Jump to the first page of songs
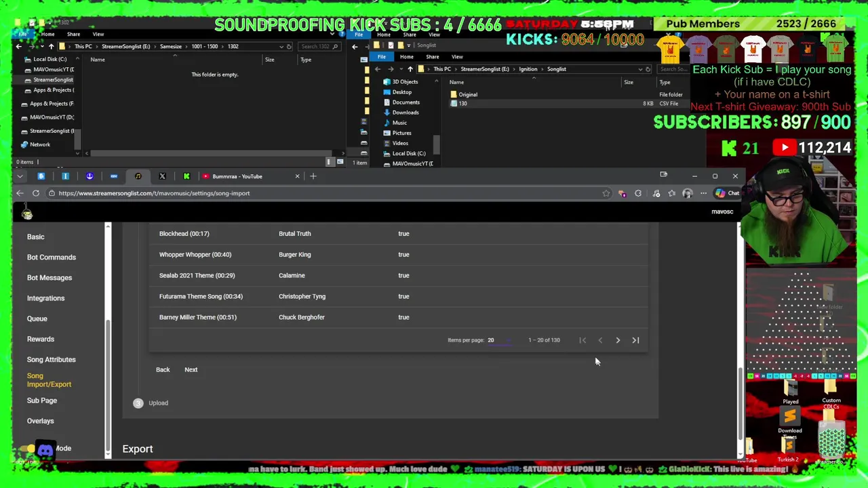Screen dimensions: 868x488 click(x=583, y=340)
